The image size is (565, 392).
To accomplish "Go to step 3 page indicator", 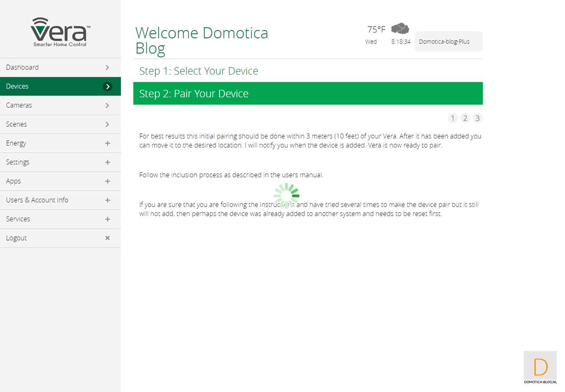I will point(477,118).
